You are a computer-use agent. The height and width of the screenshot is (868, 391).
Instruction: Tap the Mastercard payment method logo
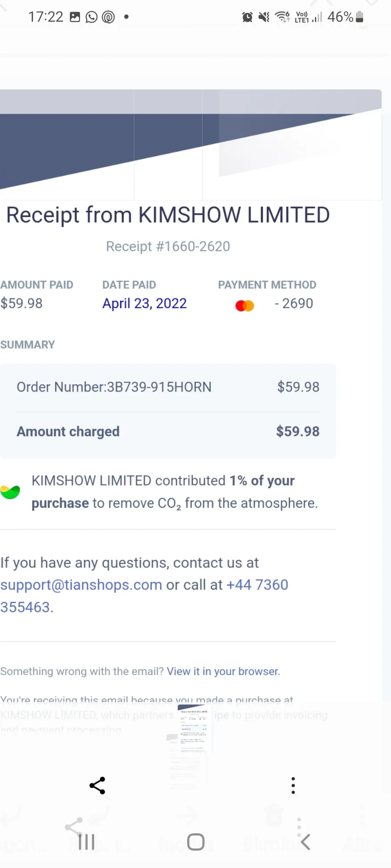tap(245, 306)
